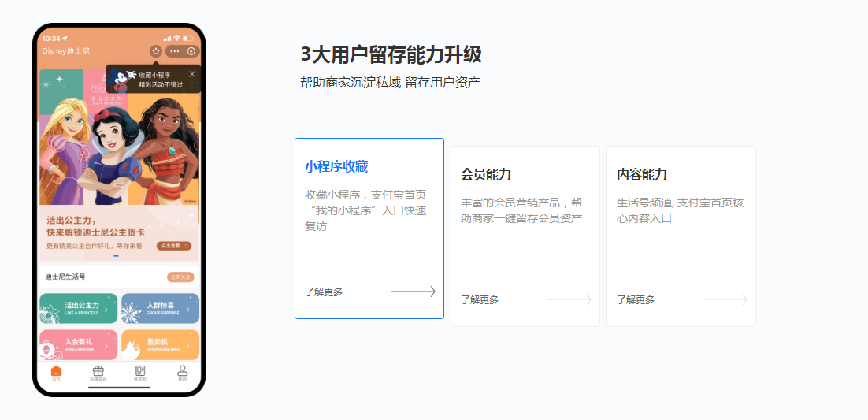Click the 收藏小程序，支付宝首页 description text

point(365,210)
